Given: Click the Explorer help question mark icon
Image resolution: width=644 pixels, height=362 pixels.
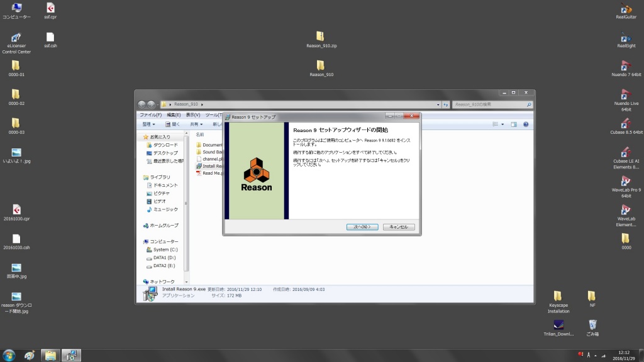Looking at the screenshot, I should 526,125.
